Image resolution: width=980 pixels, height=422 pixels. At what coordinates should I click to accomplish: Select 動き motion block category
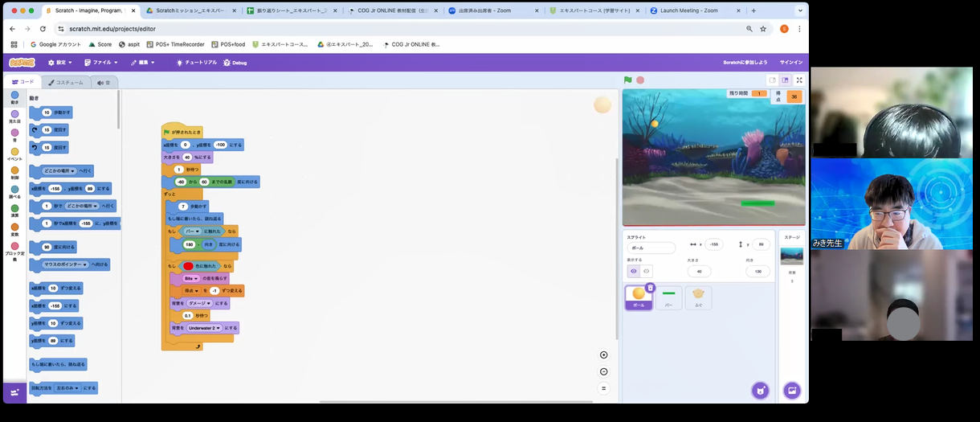pyautogui.click(x=14, y=97)
